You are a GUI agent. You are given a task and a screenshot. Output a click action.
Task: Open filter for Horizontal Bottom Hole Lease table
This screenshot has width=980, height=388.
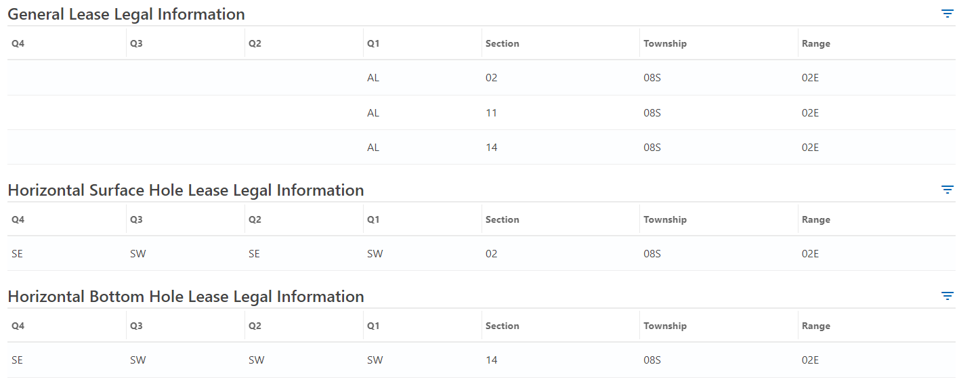coord(947,296)
